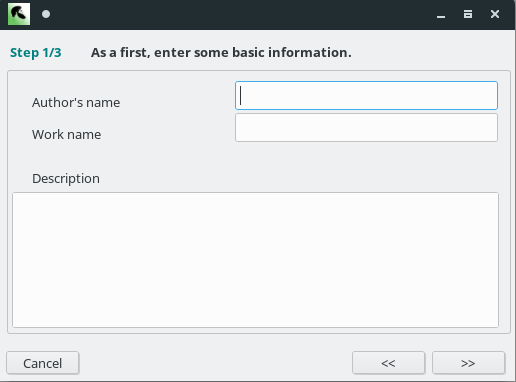This screenshot has width=516, height=382.
Task: Maximize the wizard window
Action: tap(468, 14)
